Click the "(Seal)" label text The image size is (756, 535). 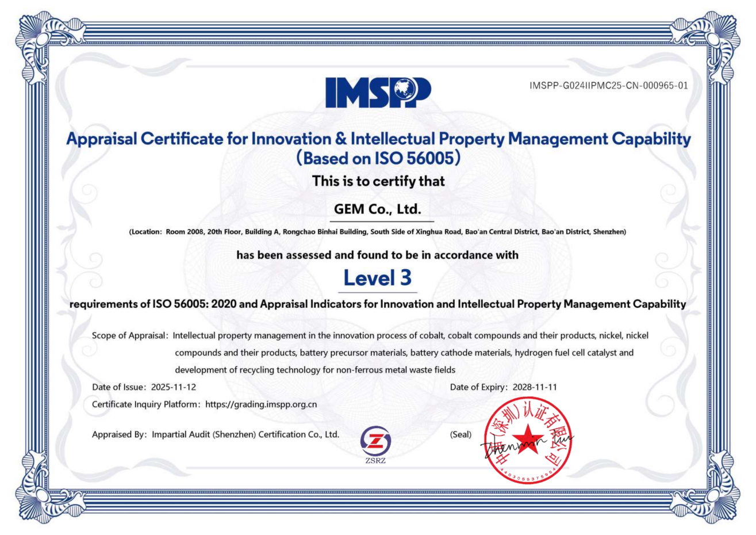tap(460, 434)
